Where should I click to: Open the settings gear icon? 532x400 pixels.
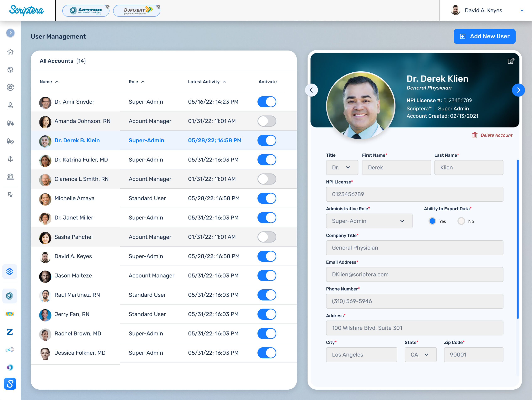point(10,271)
